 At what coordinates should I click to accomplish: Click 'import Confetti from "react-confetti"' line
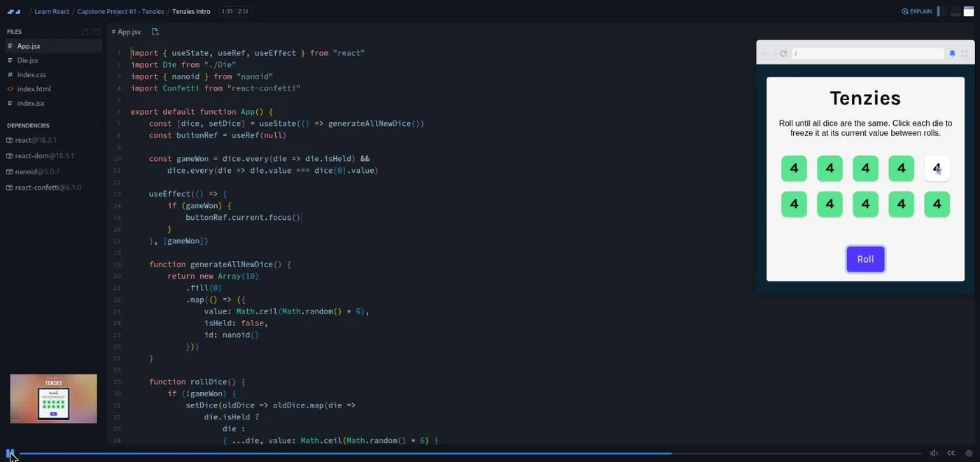(x=216, y=88)
